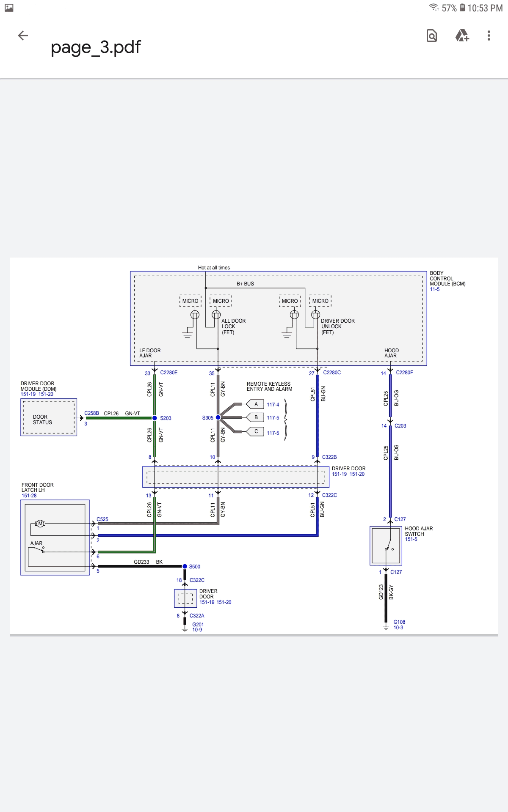Screen dimensions: 508x812
Task: Tap the S500 splice label
Action: click(195, 567)
